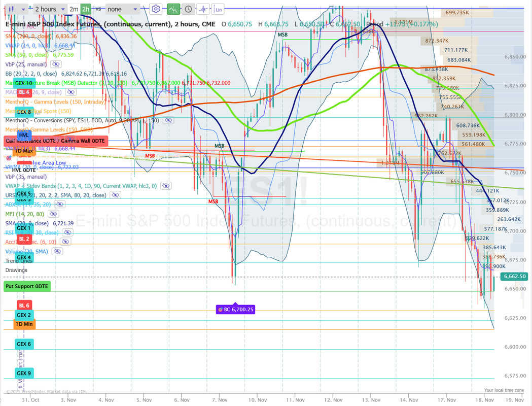Click the Drawings legend entry
Image resolution: width=532 pixels, height=406 pixels.
point(16,270)
